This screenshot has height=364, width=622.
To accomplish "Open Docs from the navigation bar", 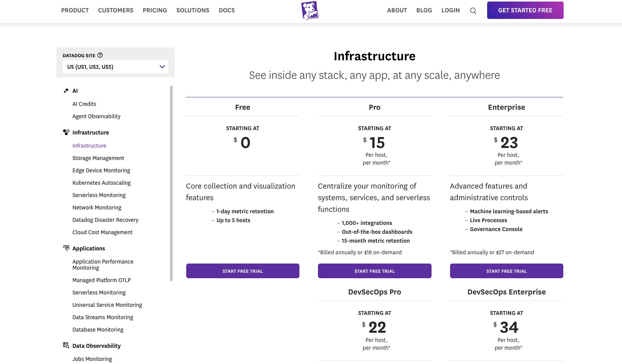I will [x=227, y=10].
